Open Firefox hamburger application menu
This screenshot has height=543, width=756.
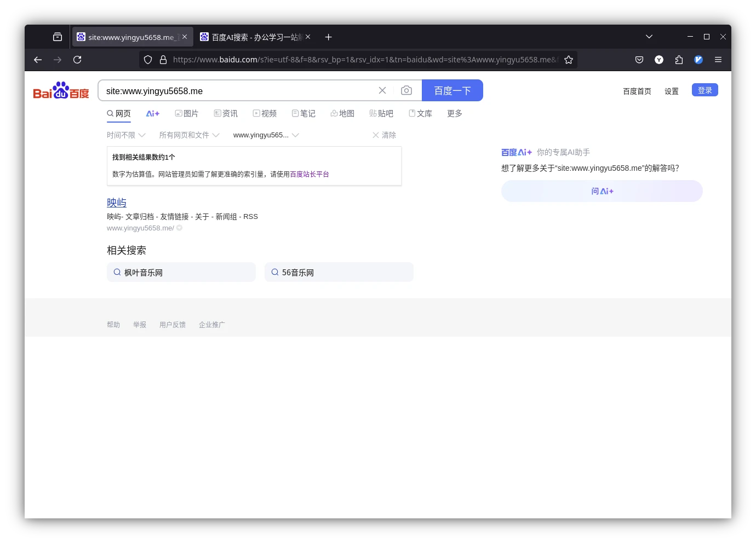coord(718,60)
